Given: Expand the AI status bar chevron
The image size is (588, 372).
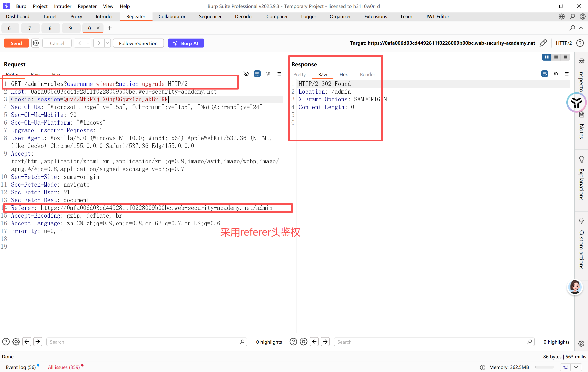Looking at the screenshot, I should (576, 367).
